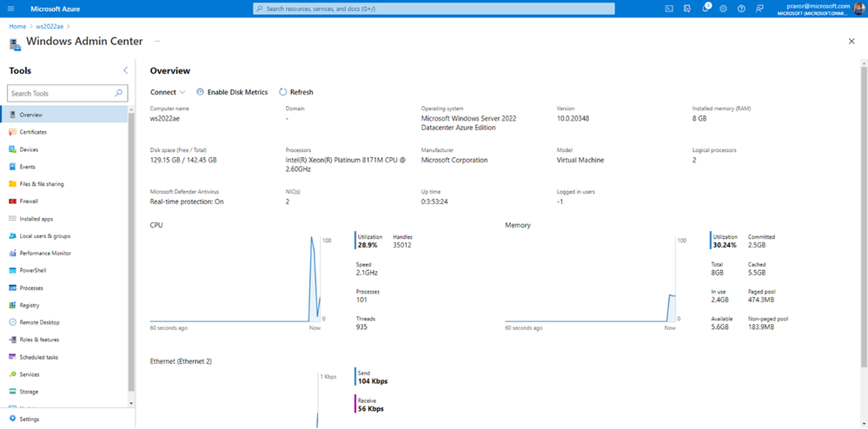
Task: Open Scheduled tasks label
Action: (39, 357)
